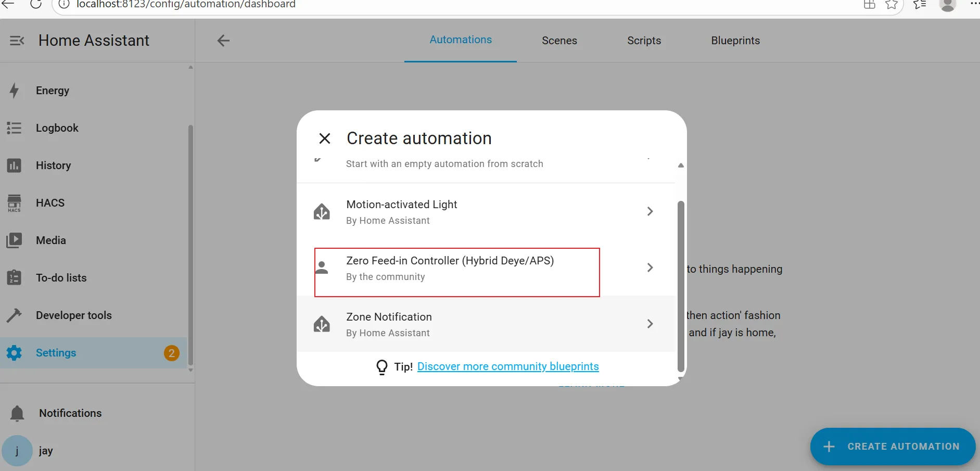Go back using the header arrow

(223, 41)
